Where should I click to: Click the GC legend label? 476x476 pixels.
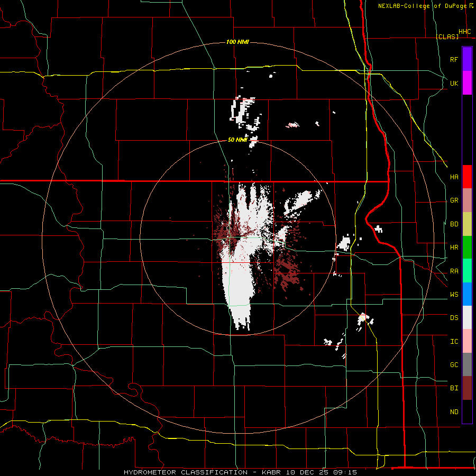454,364
